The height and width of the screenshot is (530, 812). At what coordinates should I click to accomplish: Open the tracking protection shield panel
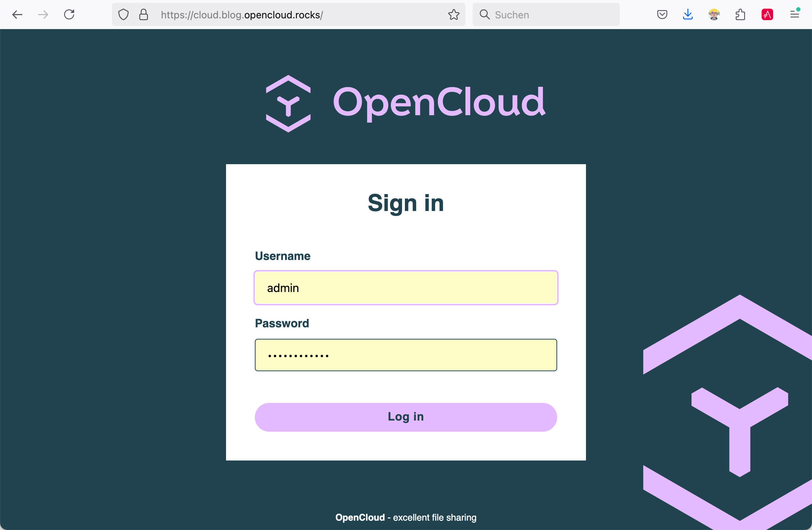[x=123, y=15]
